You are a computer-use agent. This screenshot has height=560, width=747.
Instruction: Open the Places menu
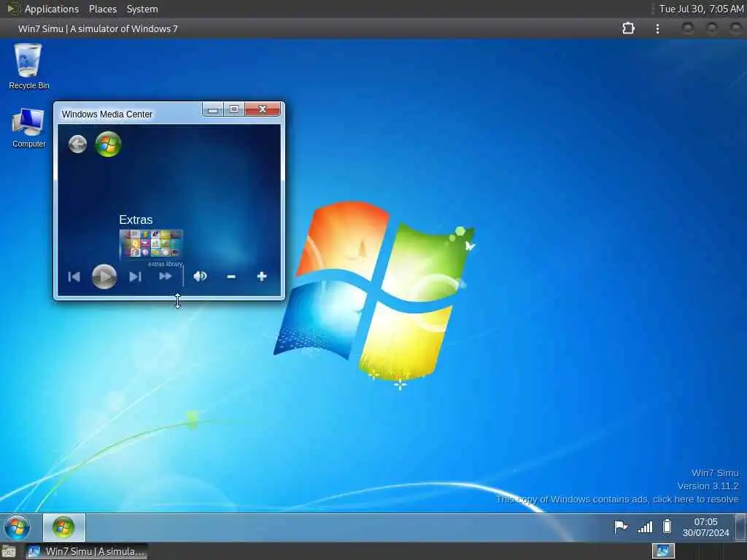(102, 9)
